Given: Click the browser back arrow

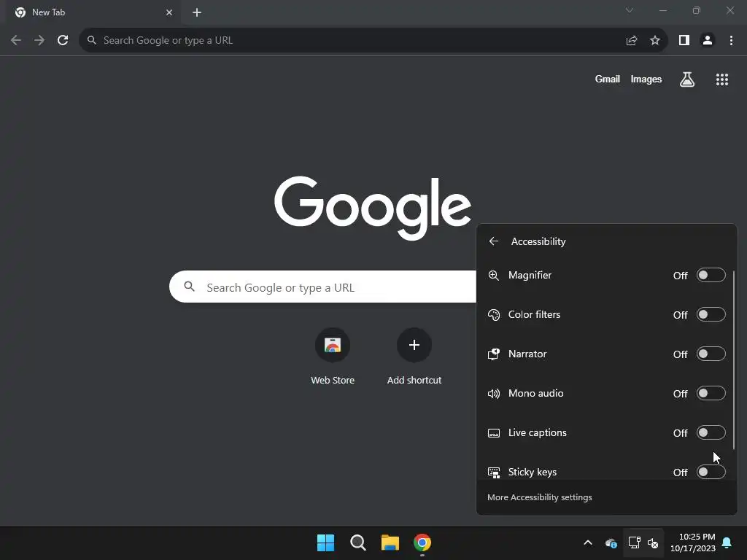Looking at the screenshot, I should (x=16, y=40).
